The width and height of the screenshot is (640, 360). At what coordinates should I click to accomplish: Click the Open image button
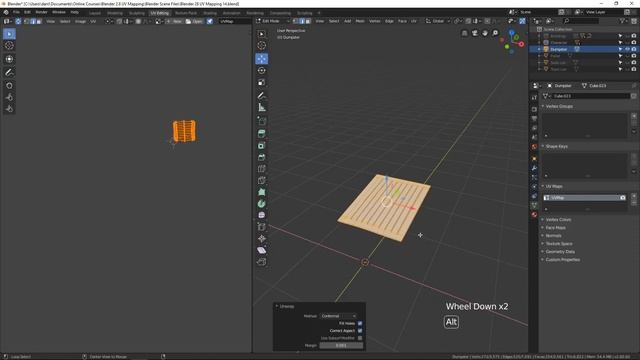click(194, 21)
